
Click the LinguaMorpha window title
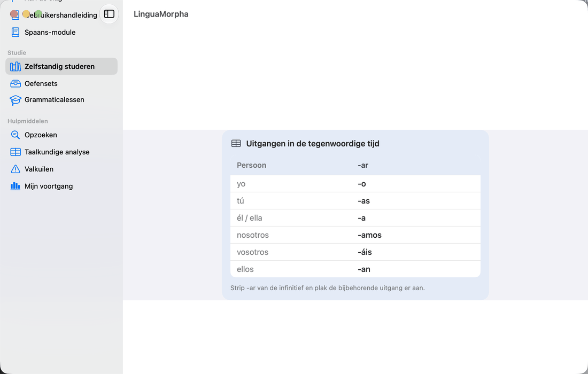(x=161, y=14)
